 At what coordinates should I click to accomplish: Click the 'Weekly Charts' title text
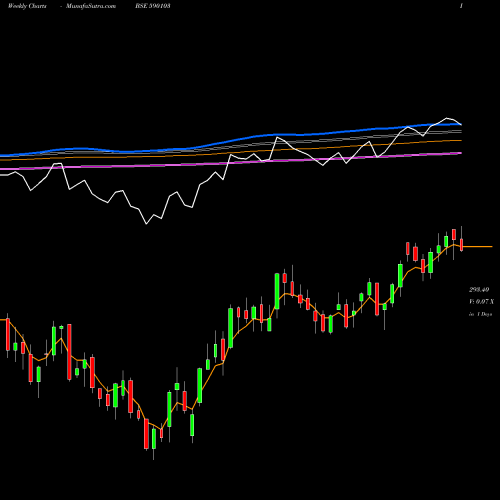(27, 6)
